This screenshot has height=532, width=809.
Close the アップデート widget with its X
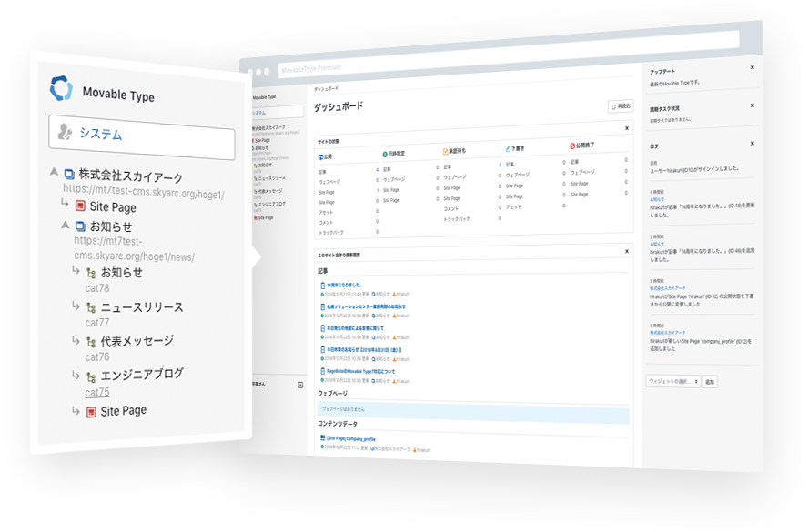pos(753,67)
